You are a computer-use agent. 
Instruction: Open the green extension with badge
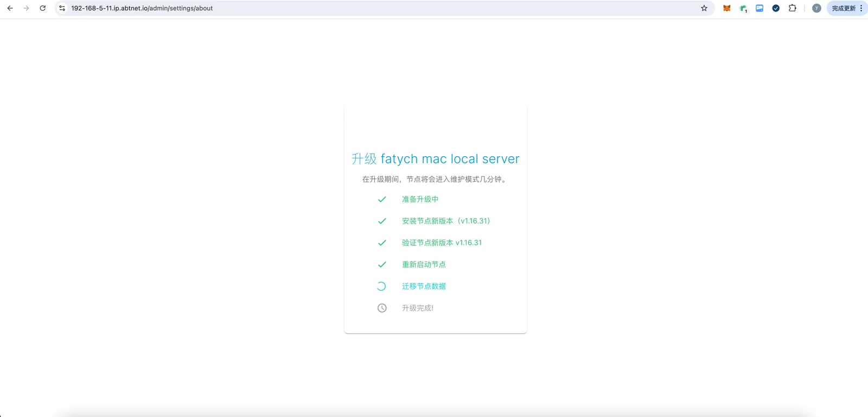click(x=743, y=9)
